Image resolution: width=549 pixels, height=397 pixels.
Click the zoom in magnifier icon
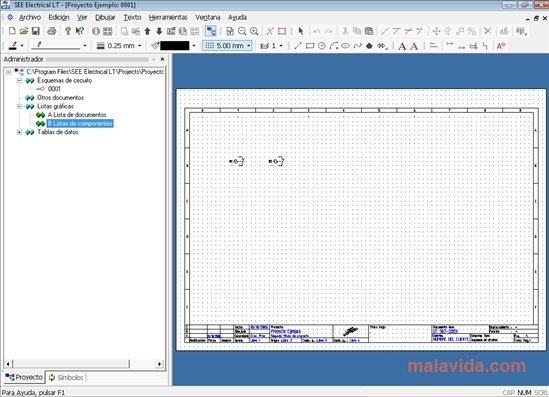[x=254, y=31]
